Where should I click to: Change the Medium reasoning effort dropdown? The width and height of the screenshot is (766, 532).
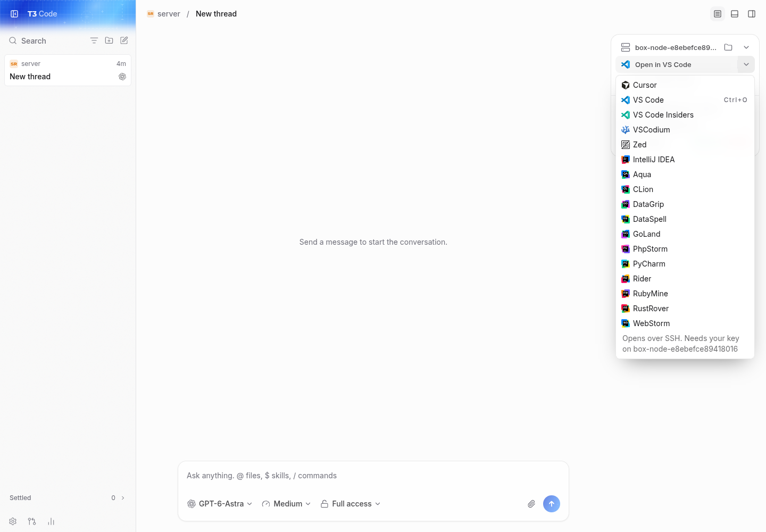point(286,504)
